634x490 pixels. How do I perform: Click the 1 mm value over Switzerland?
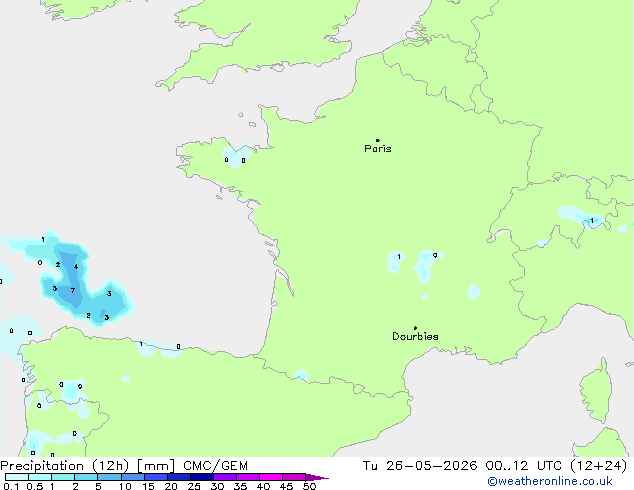tap(592, 221)
